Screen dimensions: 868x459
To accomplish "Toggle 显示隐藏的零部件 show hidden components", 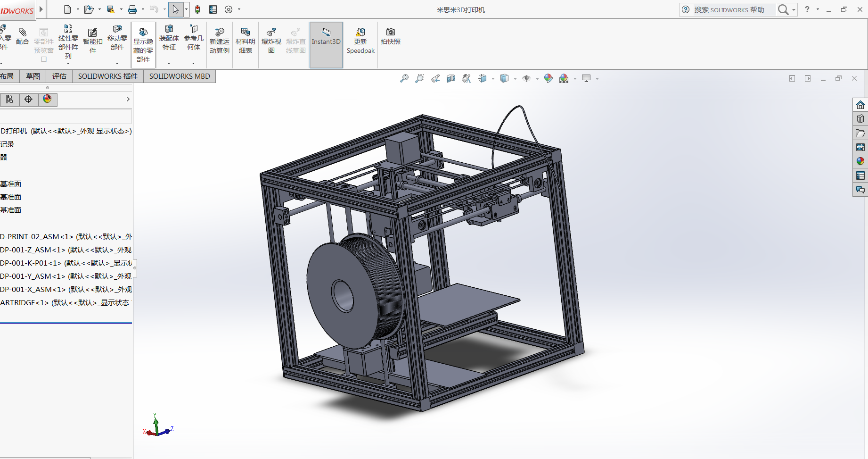I will [x=143, y=45].
